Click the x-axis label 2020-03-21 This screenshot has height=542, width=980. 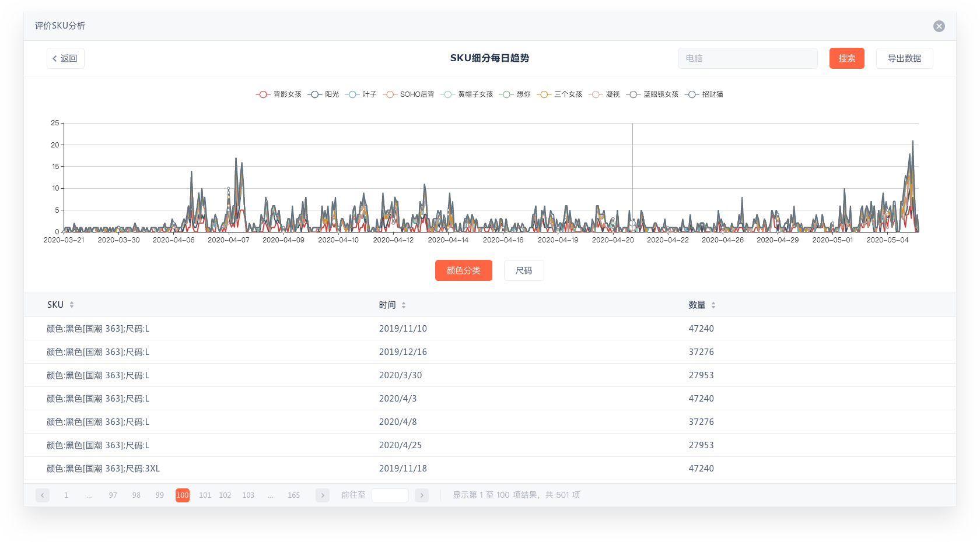[64, 240]
